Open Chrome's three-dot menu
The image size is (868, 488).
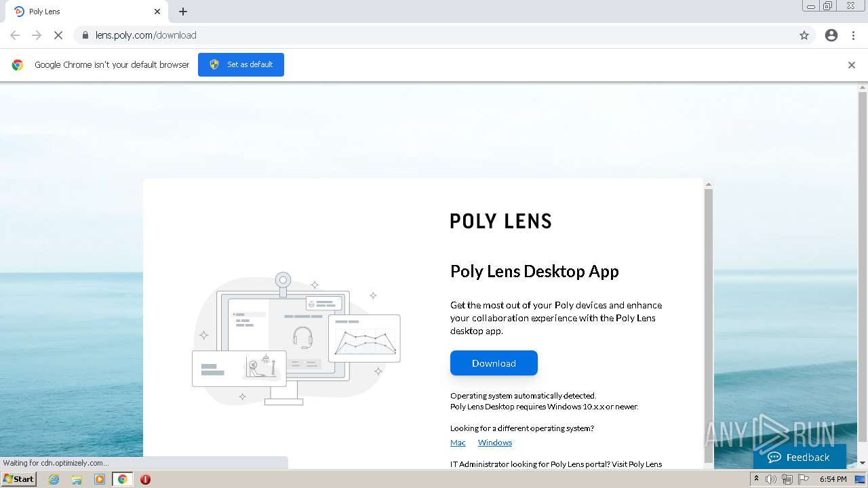[x=853, y=35]
